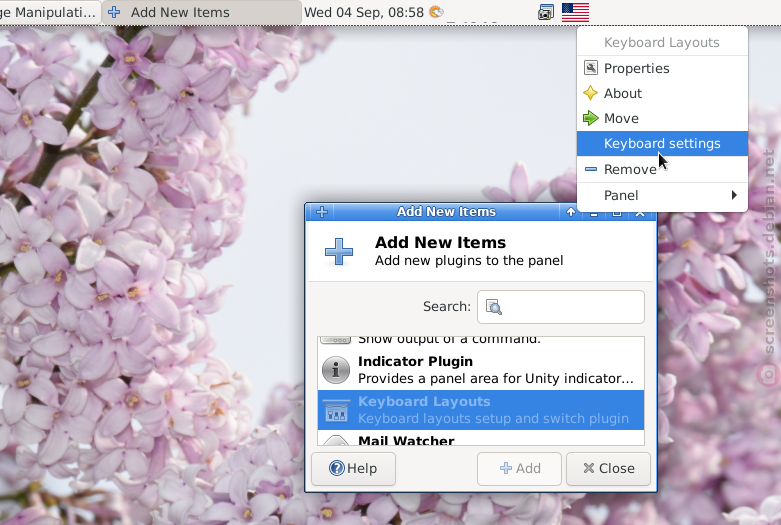Open window menu icon in Add New Items titlebar
The image size is (781, 525).
click(322, 212)
